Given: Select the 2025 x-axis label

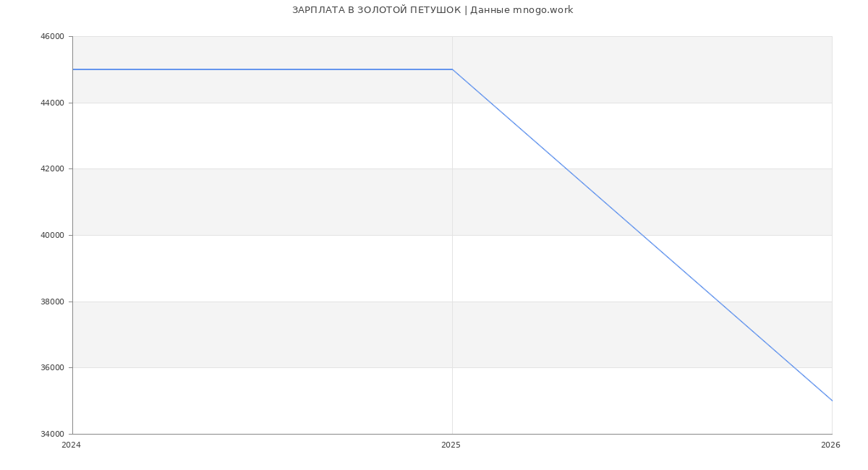Looking at the screenshot, I should [451, 445].
